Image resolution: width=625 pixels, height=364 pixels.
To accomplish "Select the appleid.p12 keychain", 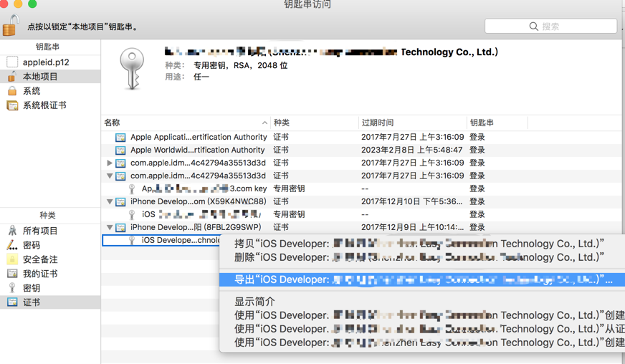I will click(50, 62).
